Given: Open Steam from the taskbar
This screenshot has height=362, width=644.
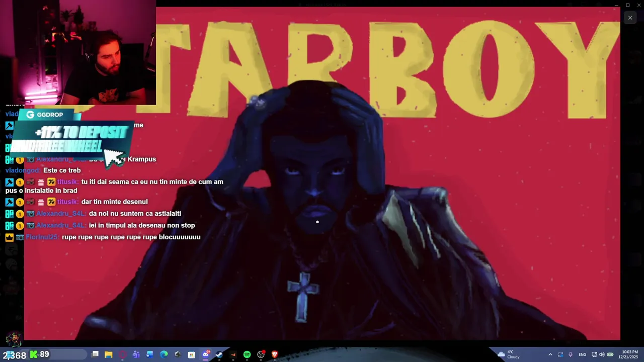Looking at the screenshot, I should [x=219, y=354].
